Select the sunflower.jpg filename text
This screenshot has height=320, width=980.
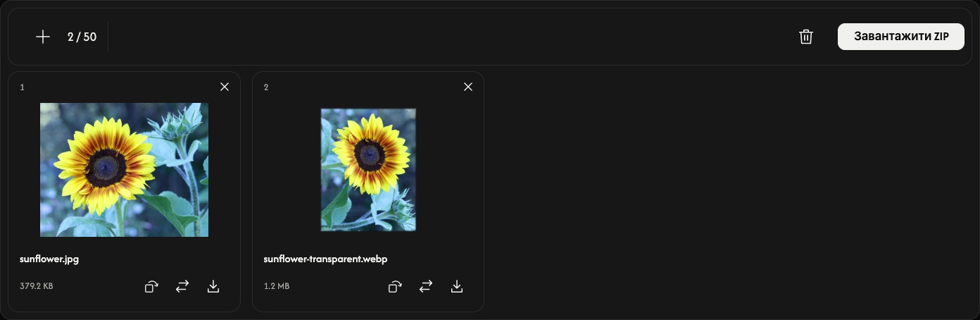(49, 259)
